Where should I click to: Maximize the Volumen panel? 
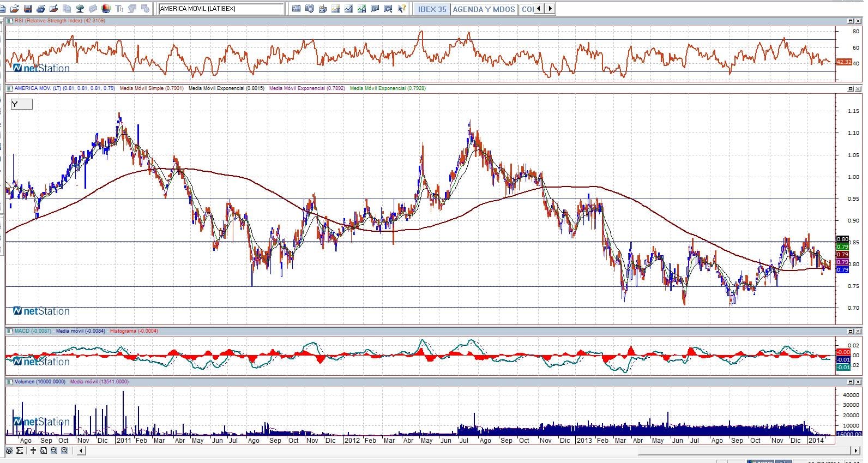[x=851, y=382]
